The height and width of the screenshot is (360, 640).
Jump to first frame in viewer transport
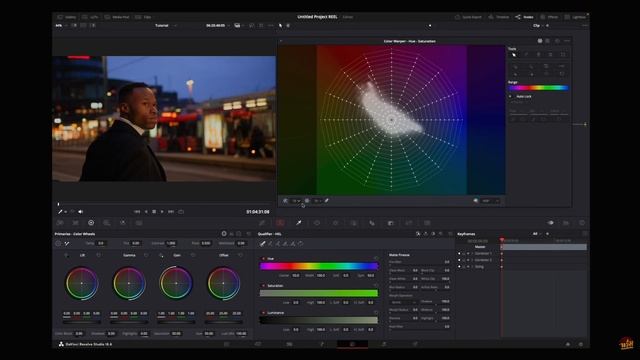coord(137,211)
